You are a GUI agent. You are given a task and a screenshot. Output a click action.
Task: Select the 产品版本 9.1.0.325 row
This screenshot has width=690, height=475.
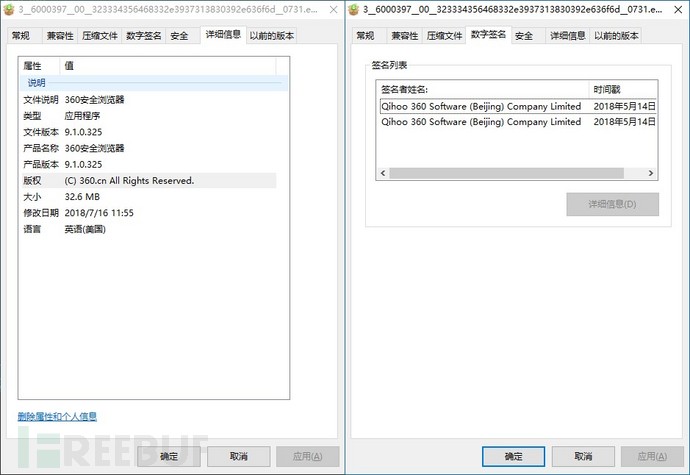point(148,164)
